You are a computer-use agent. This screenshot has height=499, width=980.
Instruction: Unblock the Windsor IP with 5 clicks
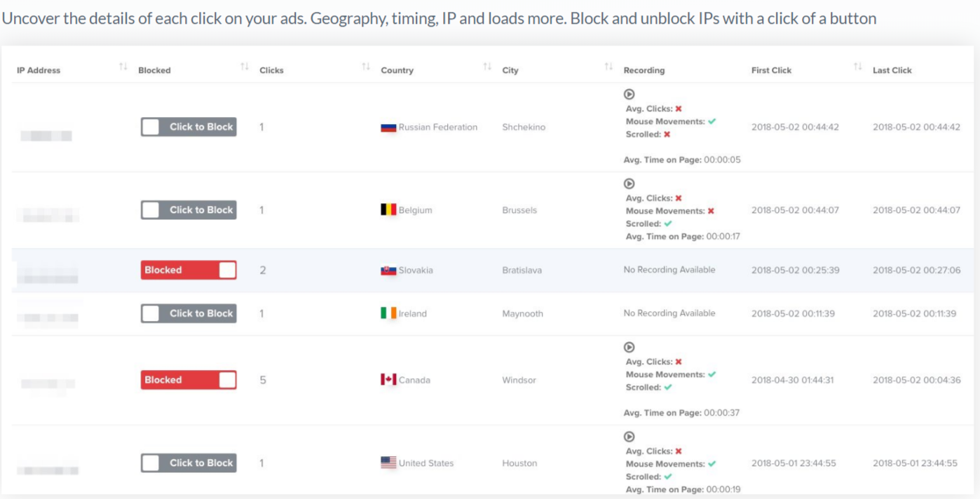point(189,380)
